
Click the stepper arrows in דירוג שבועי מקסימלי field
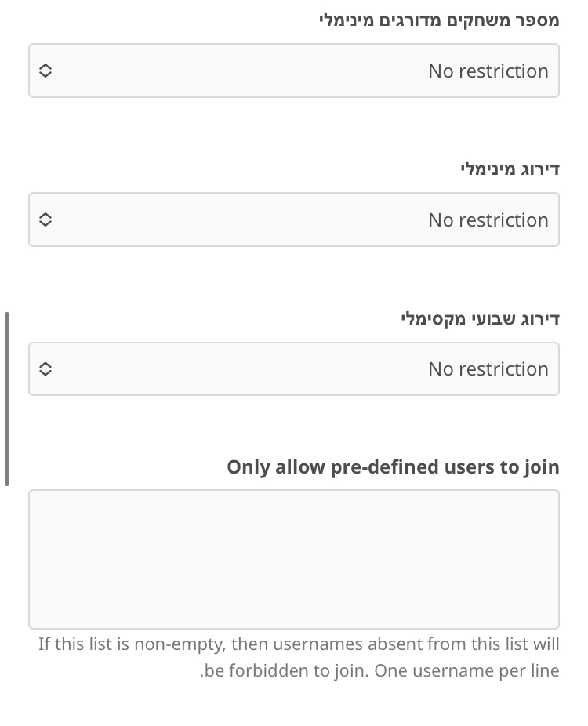click(45, 368)
